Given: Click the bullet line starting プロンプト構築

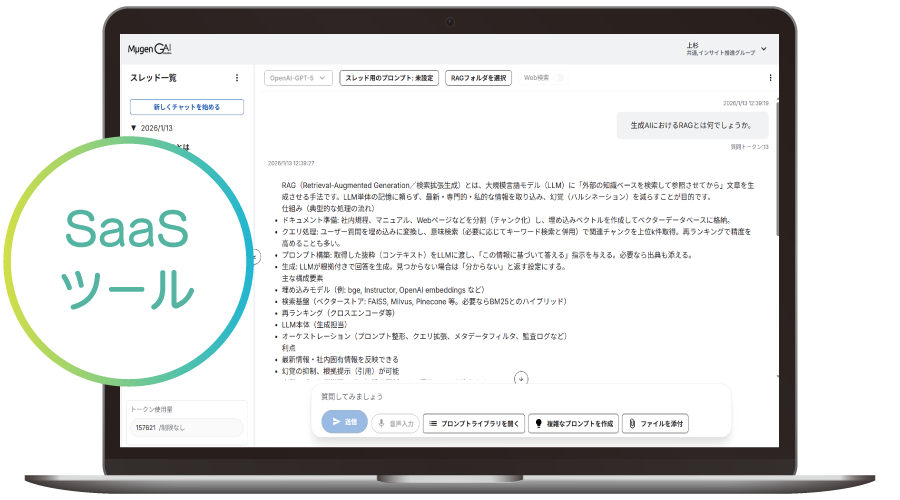Looking at the screenshot, I should coord(487,255).
